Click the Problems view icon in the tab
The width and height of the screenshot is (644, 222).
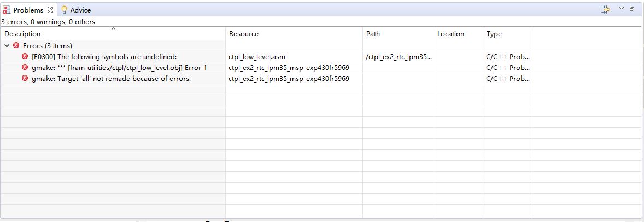click(x=7, y=10)
